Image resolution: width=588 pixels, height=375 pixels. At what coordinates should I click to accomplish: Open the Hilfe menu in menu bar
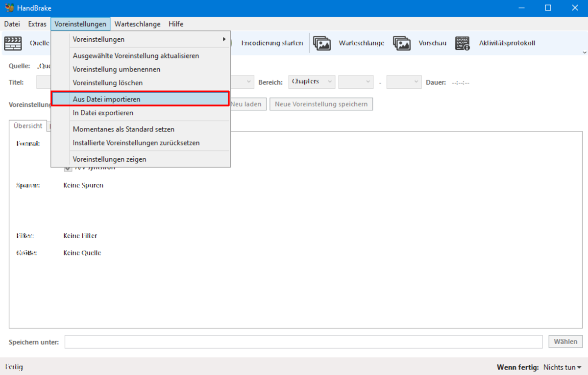176,24
